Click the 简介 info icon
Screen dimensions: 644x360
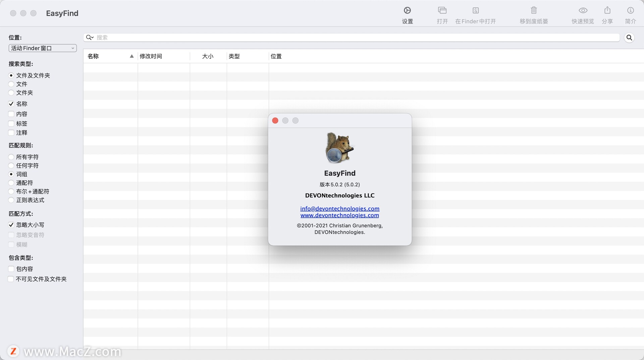click(630, 10)
